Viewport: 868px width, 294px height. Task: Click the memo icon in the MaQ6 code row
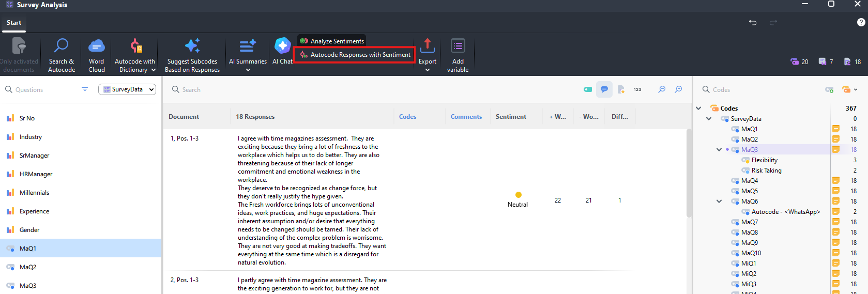(835, 201)
